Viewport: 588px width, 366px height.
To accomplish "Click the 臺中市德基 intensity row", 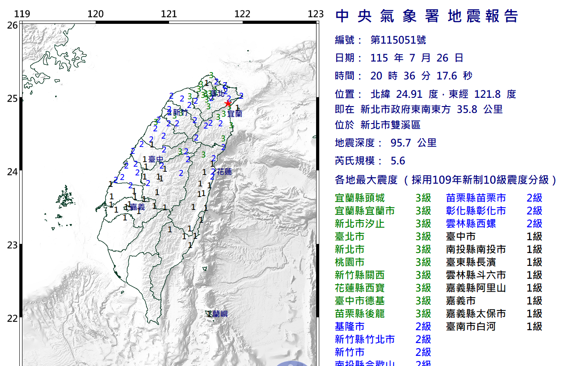I will pos(383,301).
